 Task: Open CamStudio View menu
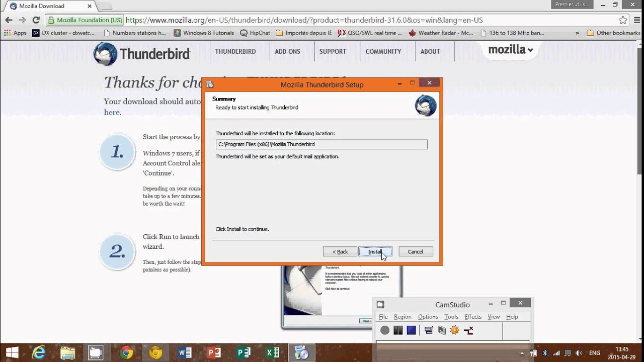coord(494,317)
